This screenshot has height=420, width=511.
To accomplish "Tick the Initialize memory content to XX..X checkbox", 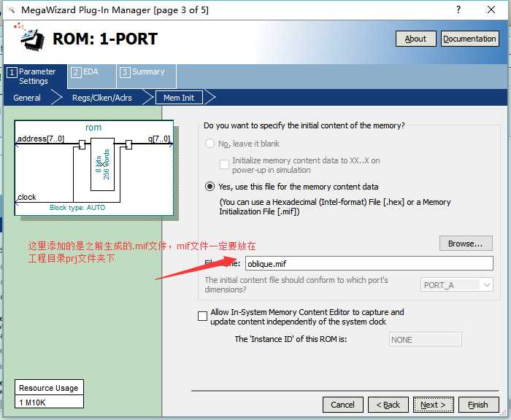I will click(x=224, y=164).
